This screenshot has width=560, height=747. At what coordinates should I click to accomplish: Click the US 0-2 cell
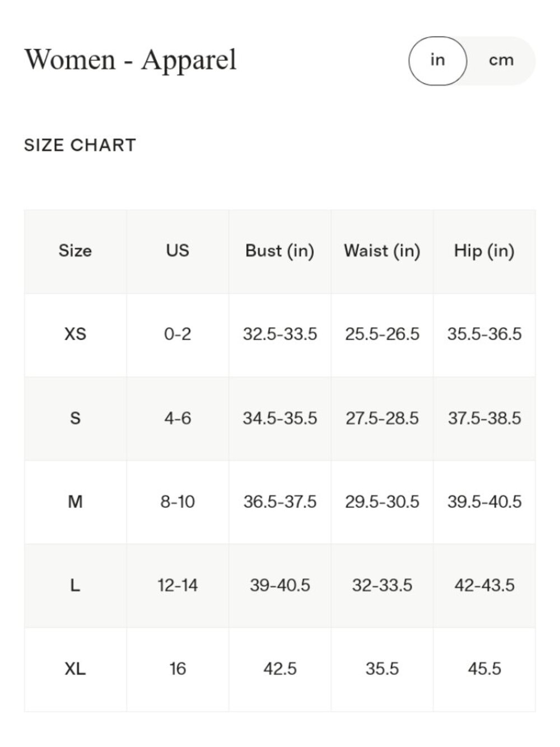tap(178, 335)
